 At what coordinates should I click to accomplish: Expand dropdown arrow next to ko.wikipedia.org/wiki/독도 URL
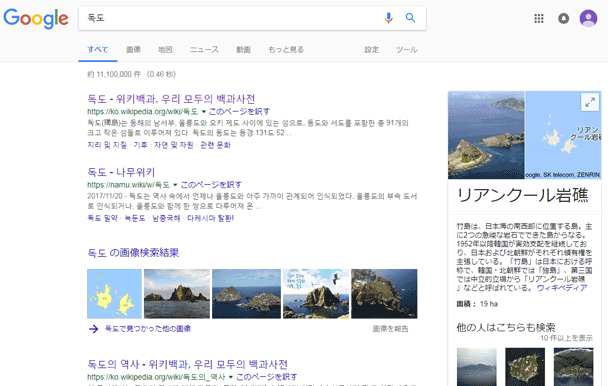(x=204, y=112)
